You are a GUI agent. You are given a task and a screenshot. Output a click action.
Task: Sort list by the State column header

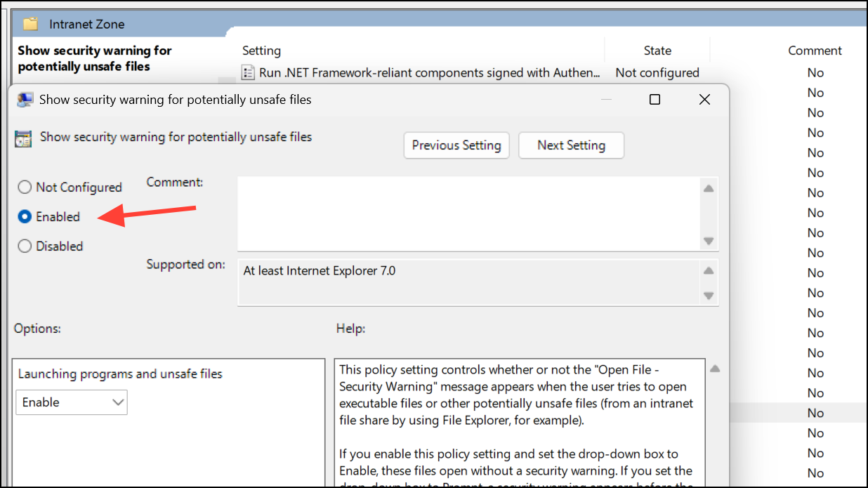tap(657, 51)
